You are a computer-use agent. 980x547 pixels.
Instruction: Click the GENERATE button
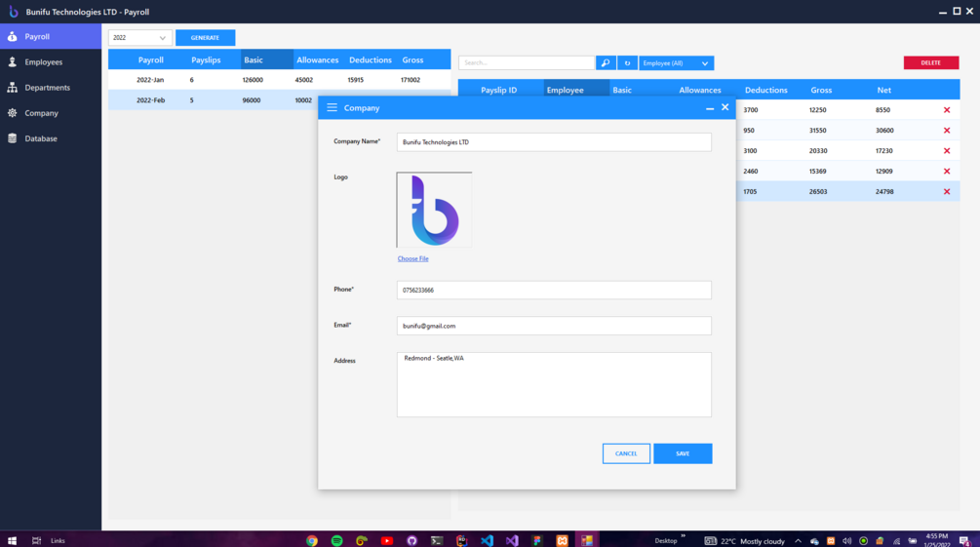tap(205, 37)
